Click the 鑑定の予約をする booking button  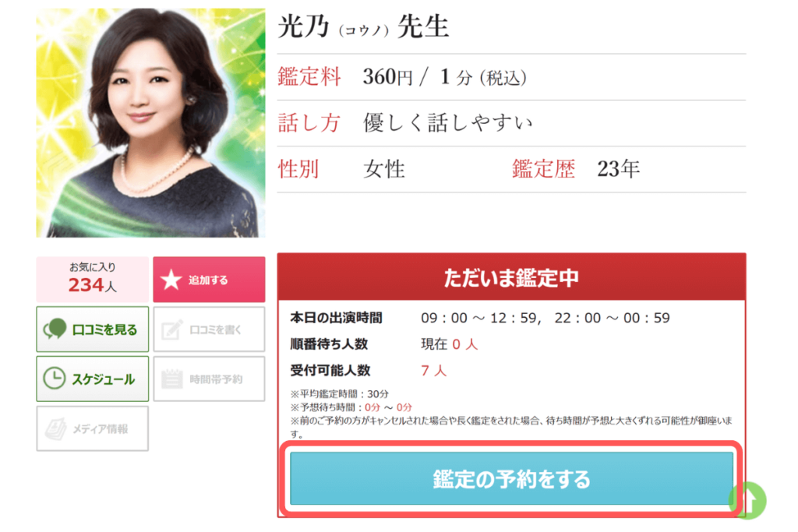point(511,478)
